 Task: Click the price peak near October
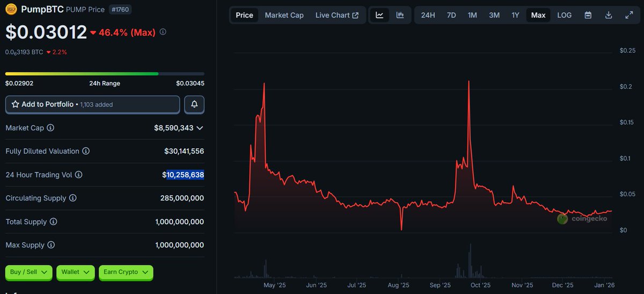(x=469, y=82)
